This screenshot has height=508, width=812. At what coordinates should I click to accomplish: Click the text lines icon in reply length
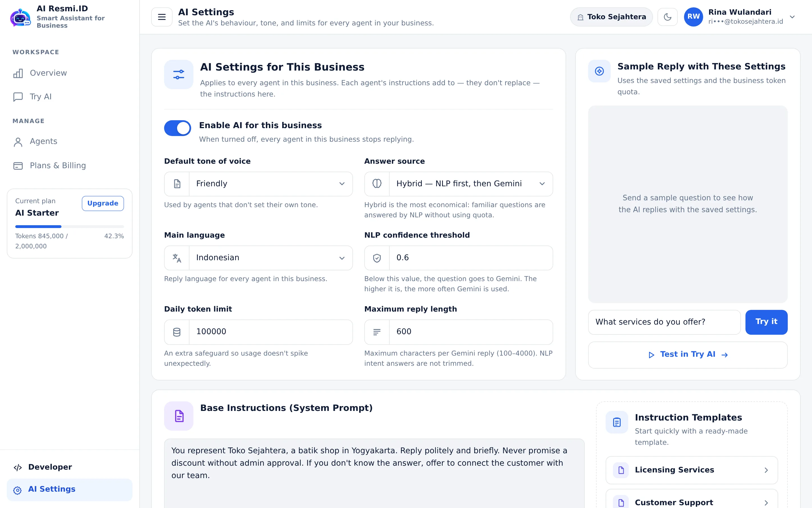(x=377, y=332)
